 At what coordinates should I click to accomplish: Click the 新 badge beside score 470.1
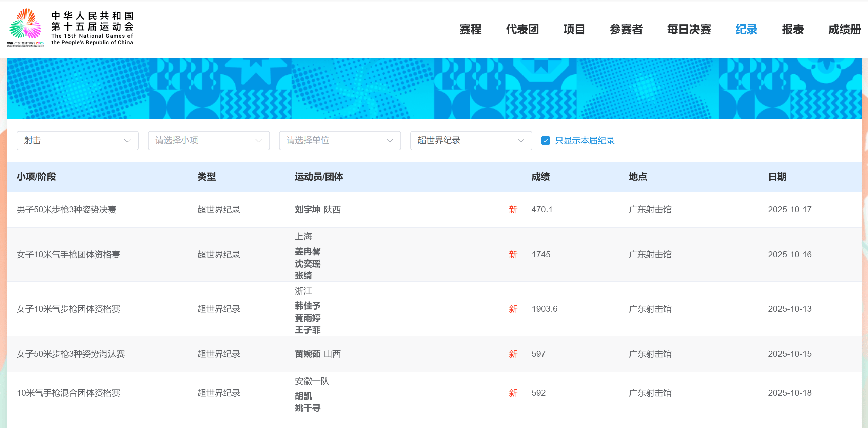click(x=513, y=210)
